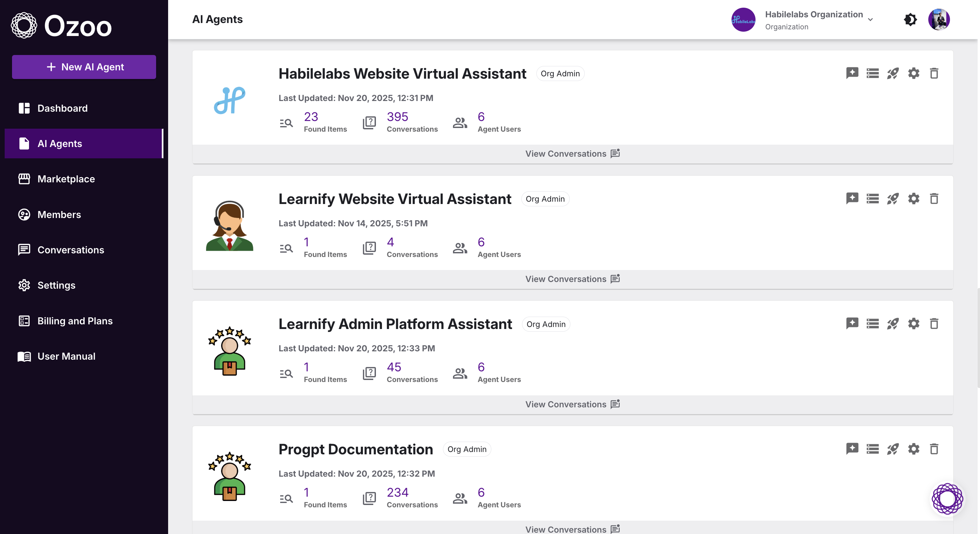Open list icon for Learnify Website Virtual Assistant
The height and width of the screenshot is (534, 980).
[x=873, y=198]
